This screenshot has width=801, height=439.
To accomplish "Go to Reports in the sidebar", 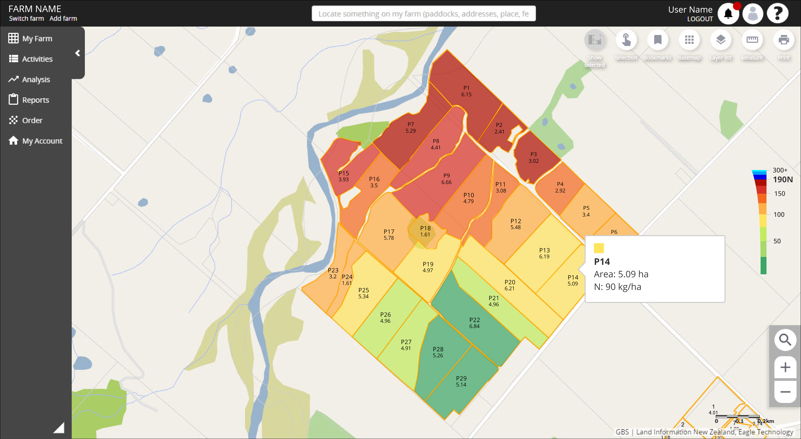I will pyautogui.click(x=35, y=100).
